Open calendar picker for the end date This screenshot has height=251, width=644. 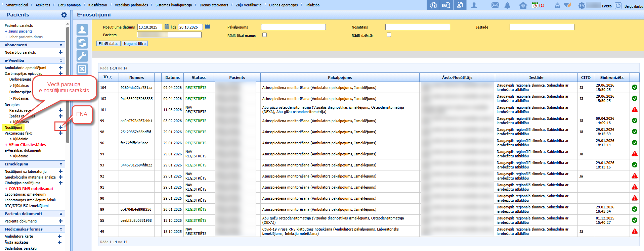pos(207,27)
